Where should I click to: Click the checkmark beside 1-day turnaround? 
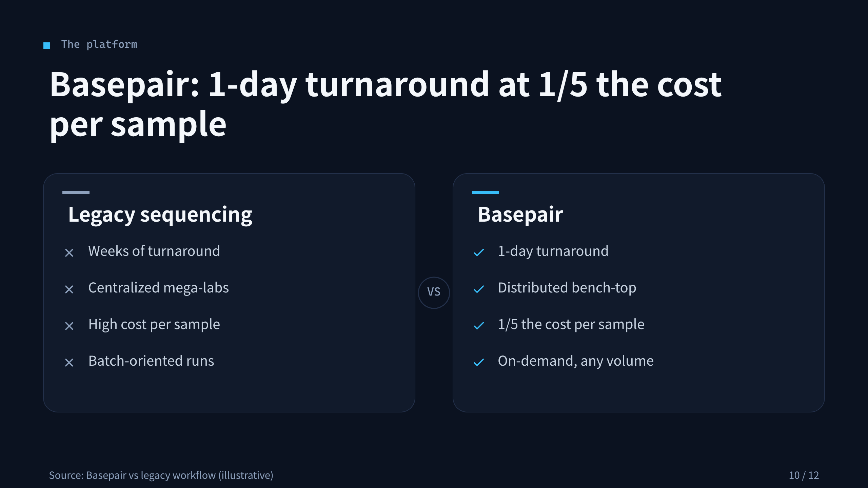click(479, 253)
